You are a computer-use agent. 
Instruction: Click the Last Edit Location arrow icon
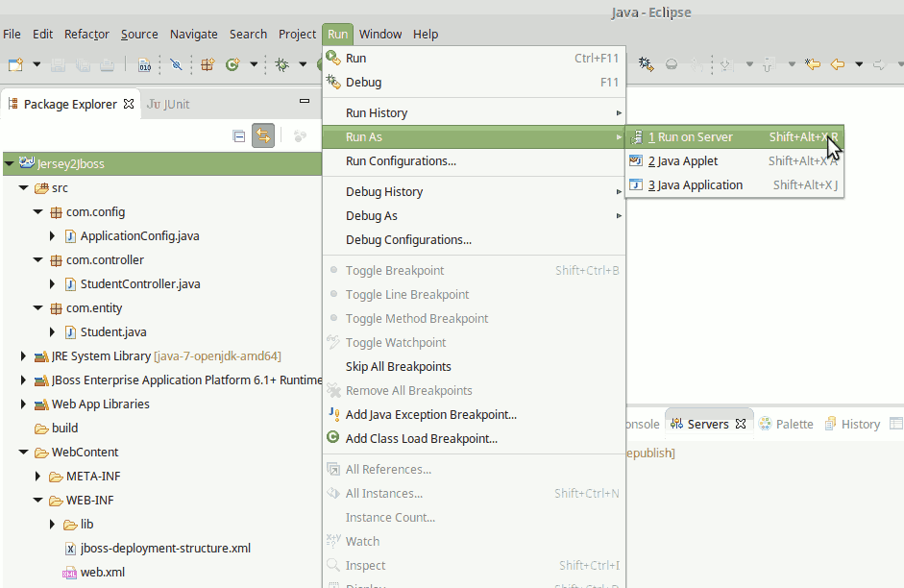coord(813,64)
